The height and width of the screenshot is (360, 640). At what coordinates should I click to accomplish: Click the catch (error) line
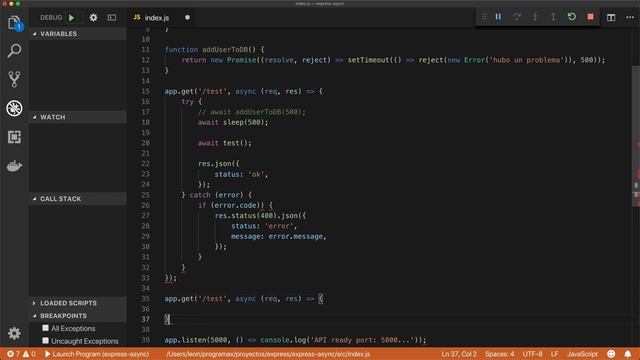[x=217, y=195]
